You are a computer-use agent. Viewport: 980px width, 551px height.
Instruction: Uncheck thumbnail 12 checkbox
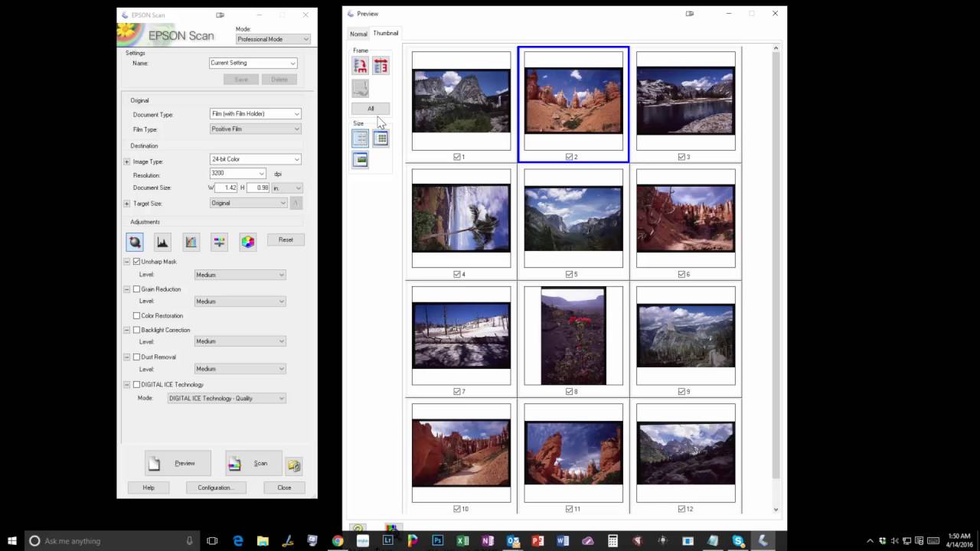coord(681,509)
